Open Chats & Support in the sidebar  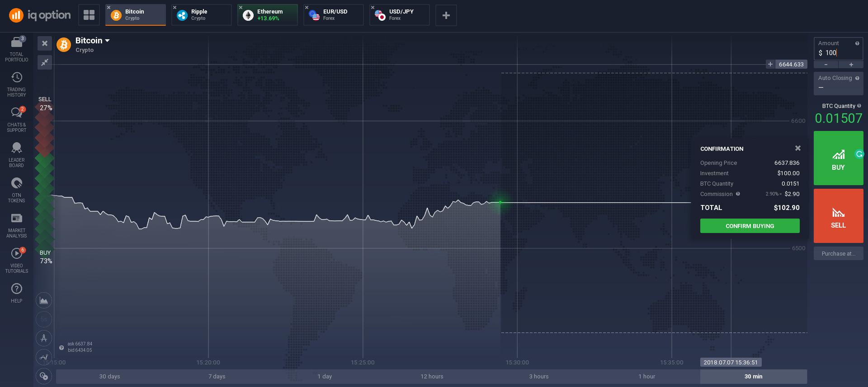point(17,120)
